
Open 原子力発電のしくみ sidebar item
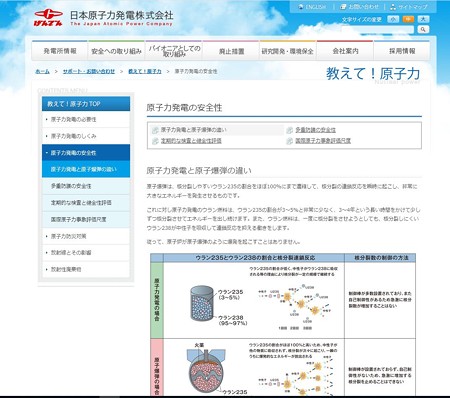(x=86, y=136)
